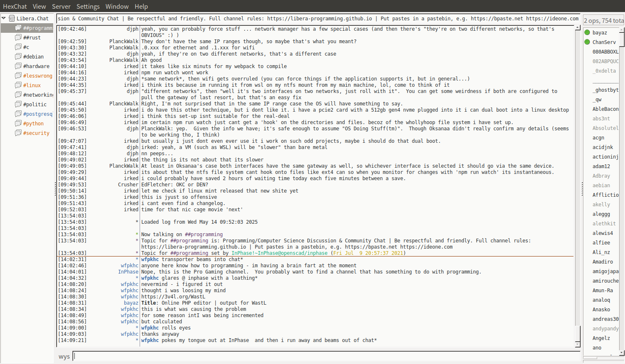
Task: Click the '2 ops, 754 total' user count label
Action: point(604,20)
